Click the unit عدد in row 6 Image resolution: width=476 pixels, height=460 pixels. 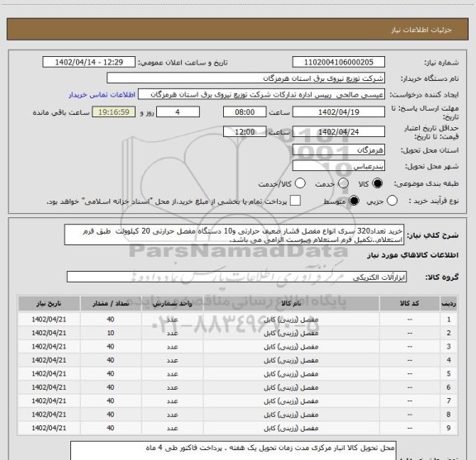172,387
